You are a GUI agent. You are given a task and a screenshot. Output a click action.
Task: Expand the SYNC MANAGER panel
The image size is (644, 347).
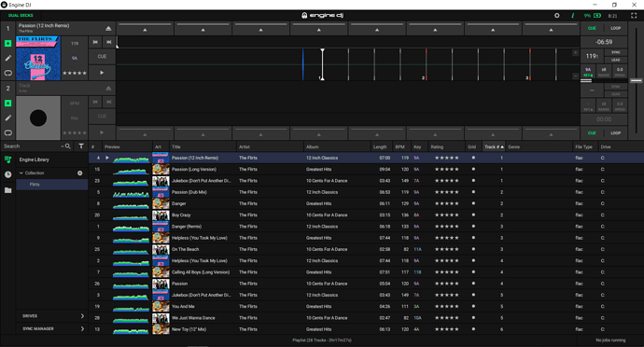click(51, 328)
